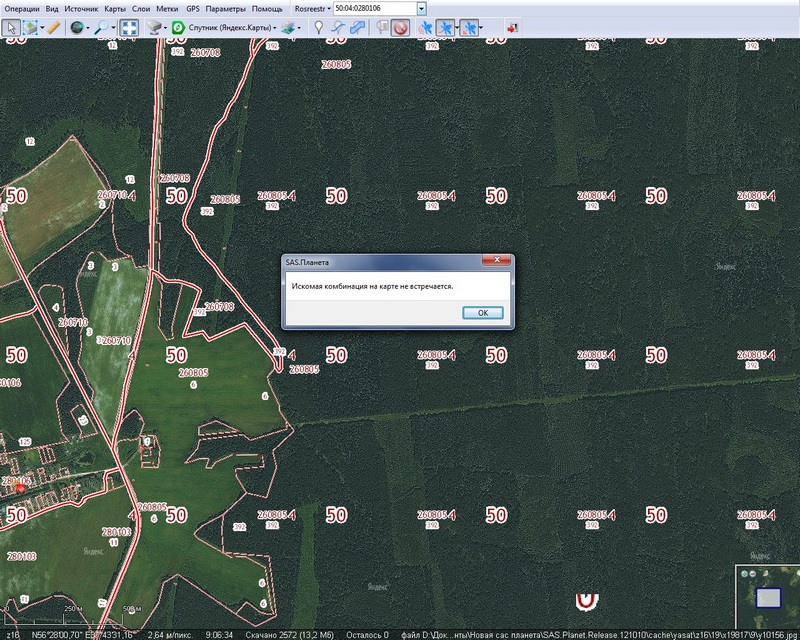
Task: Toggle the hide all placemarks button
Action: point(399,28)
